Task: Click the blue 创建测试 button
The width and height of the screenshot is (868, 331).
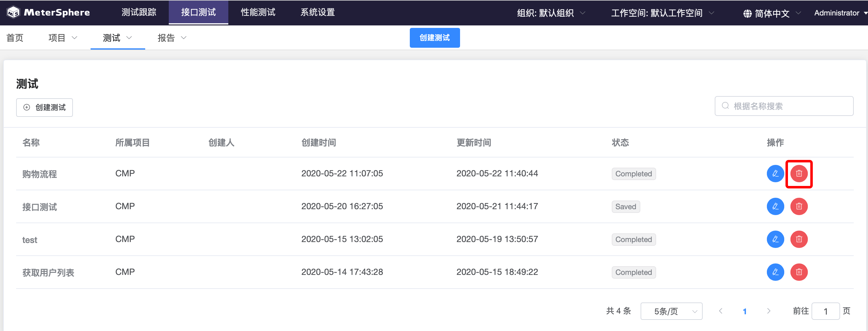Action: click(435, 38)
